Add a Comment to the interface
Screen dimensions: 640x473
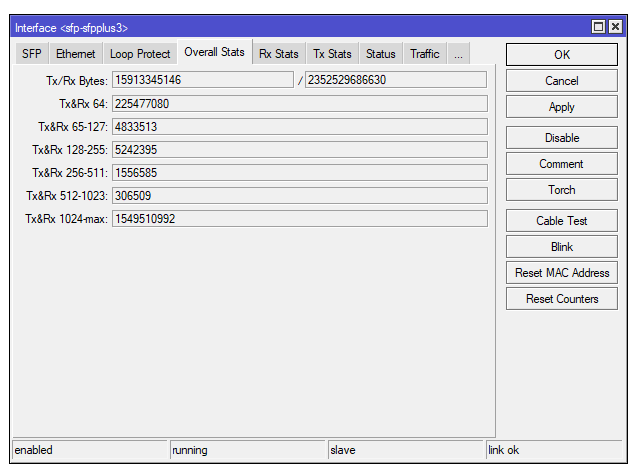point(562,164)
